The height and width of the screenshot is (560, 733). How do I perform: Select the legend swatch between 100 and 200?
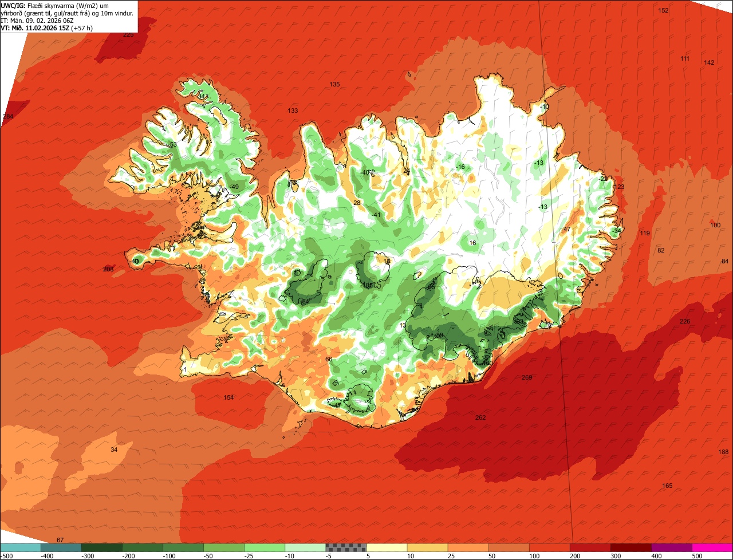click(x=549, y=548)
